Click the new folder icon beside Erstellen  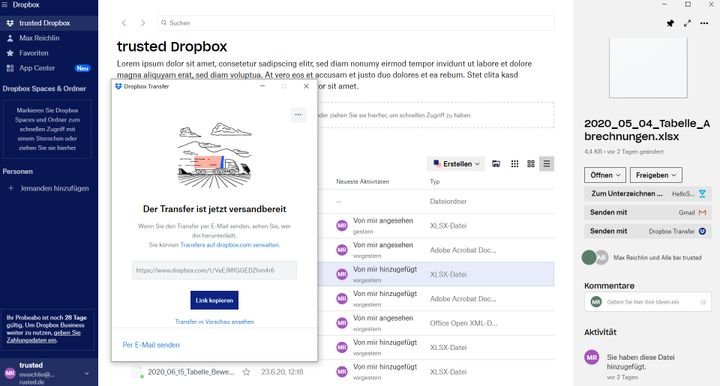(496, 164)
